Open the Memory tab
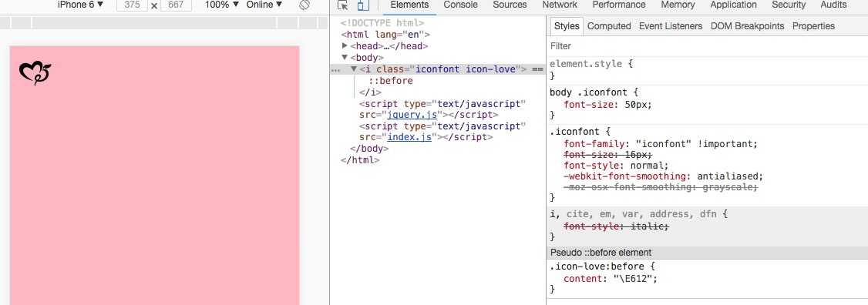 tap(678, 5)
